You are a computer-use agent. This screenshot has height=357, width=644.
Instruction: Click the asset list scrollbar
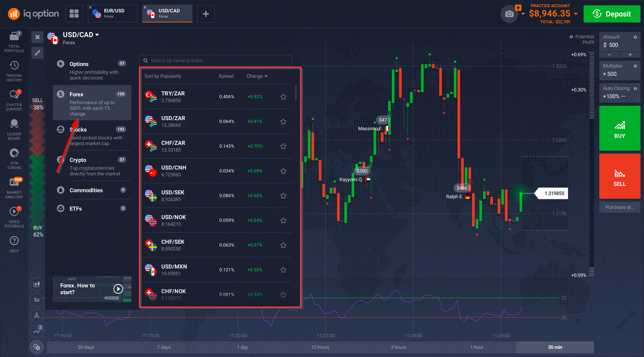point(296,93)
